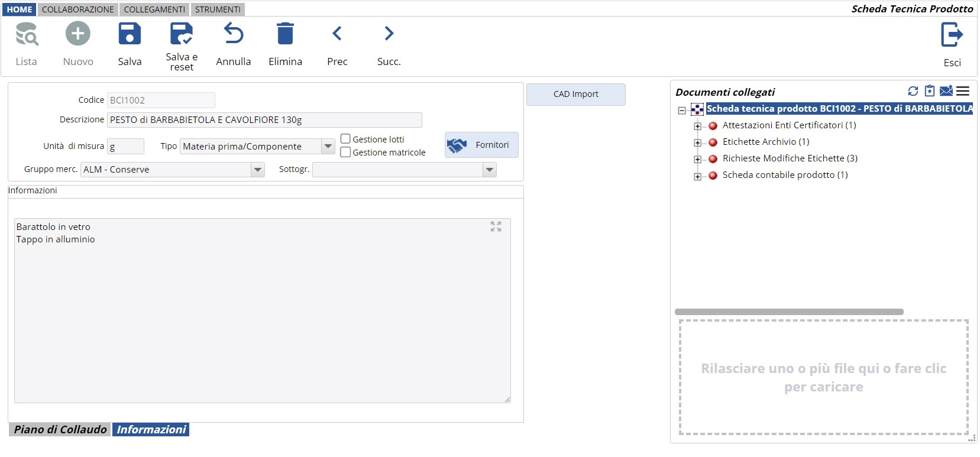Viewport: 980px width, 457px height.
Task: Go to next record with Succ. arrow
Action: coord(389,34)
